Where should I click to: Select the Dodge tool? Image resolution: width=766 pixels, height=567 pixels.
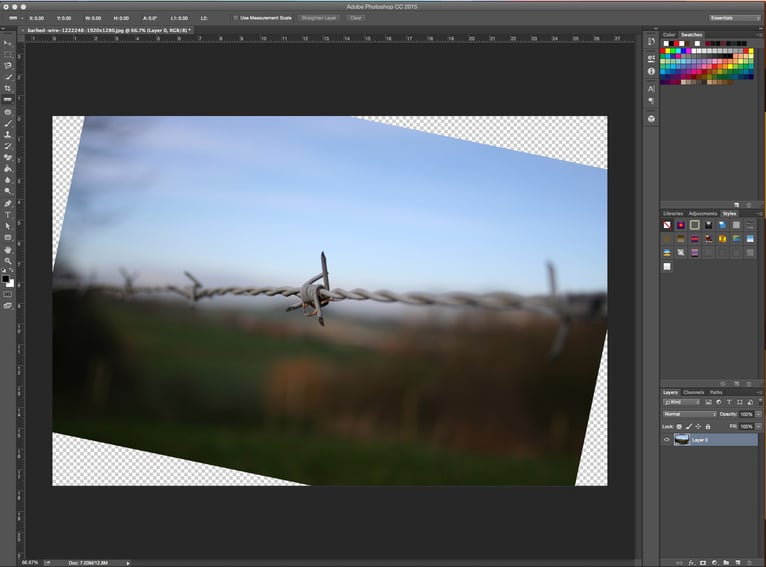tap(8, 191)
